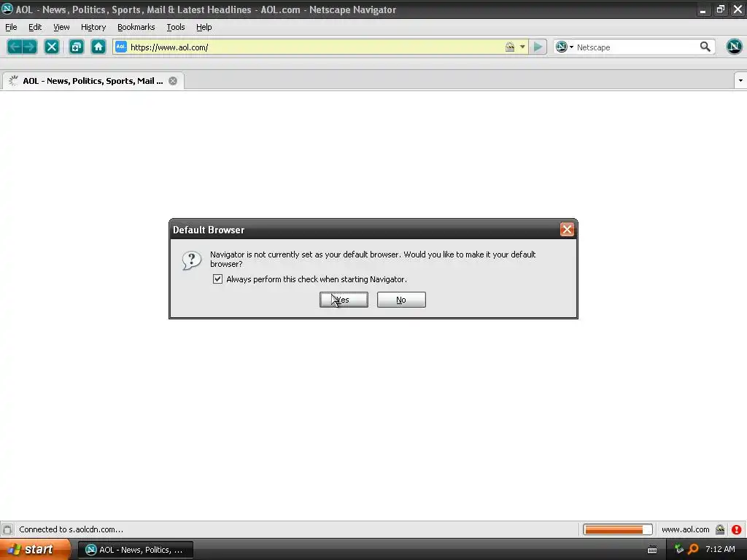Click the red alert icon in status bar
The width and height of the screenshot is (747, 560).
(737, 529)
